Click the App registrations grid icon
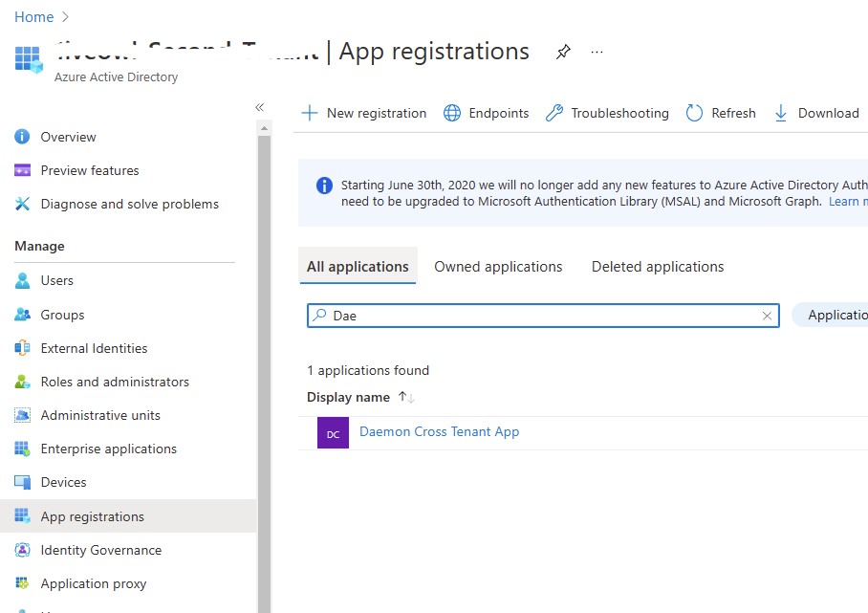This screenshot has height=613, width=868. coord(22,515)
